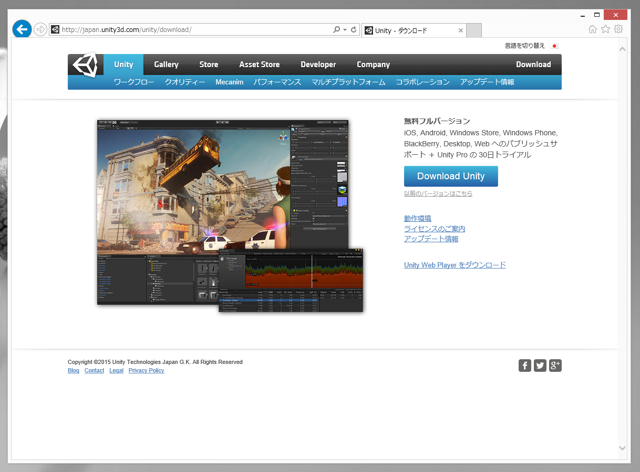Maximize the browser window

click(597, 15)
